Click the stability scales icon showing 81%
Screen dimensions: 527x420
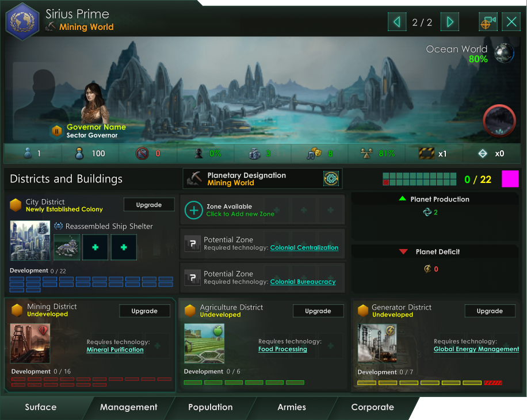(x=366, y=154)
